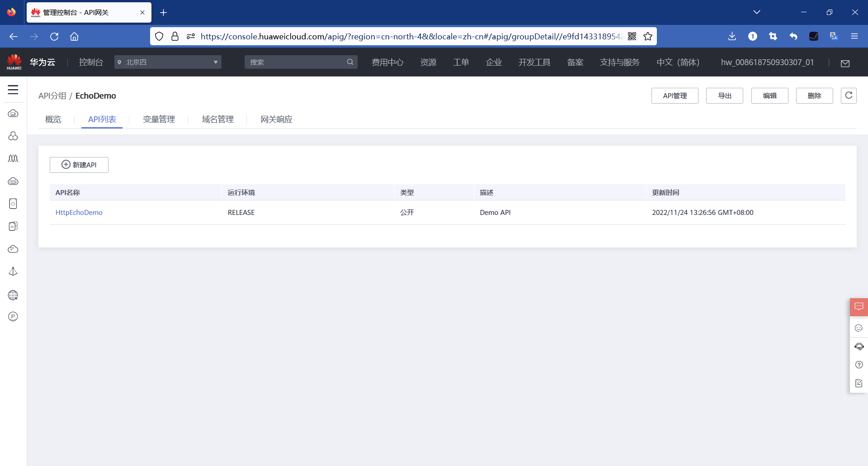The width and height of the screenshot is (868, 466).
Task: Reload the current browser page
Action: click(x=54, y=36)
